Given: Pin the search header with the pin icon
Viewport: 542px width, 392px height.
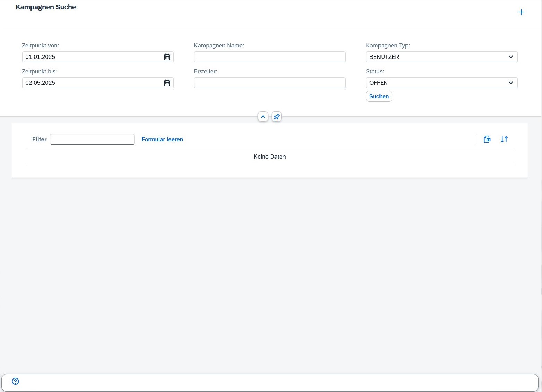Looking at the screenshot, I should coord(277,117).
